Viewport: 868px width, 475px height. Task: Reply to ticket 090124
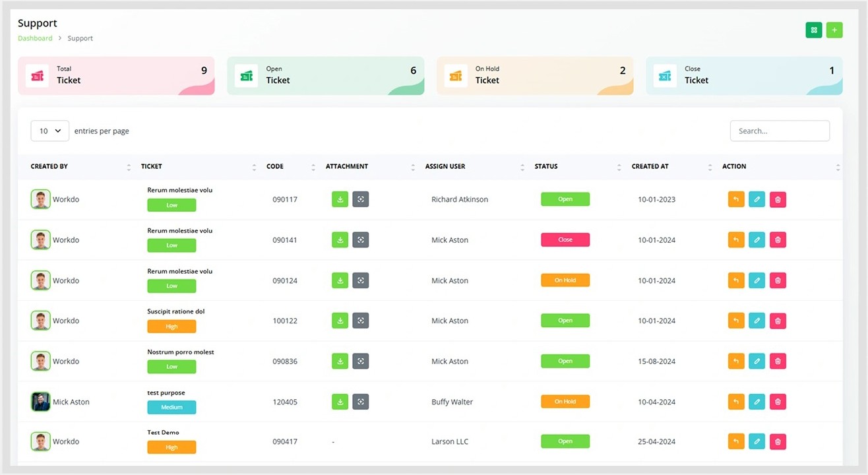coord(736,280)
